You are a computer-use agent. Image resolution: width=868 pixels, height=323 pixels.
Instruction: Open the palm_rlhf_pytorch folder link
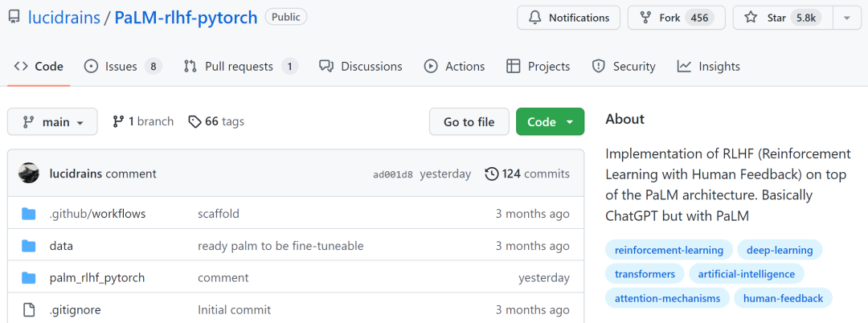(97, 278)
